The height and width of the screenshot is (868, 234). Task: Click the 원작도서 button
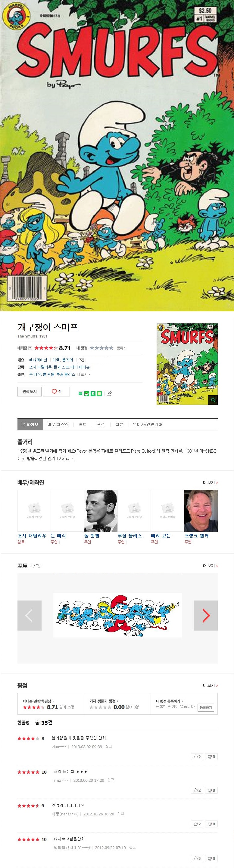(x=30, y=392)
